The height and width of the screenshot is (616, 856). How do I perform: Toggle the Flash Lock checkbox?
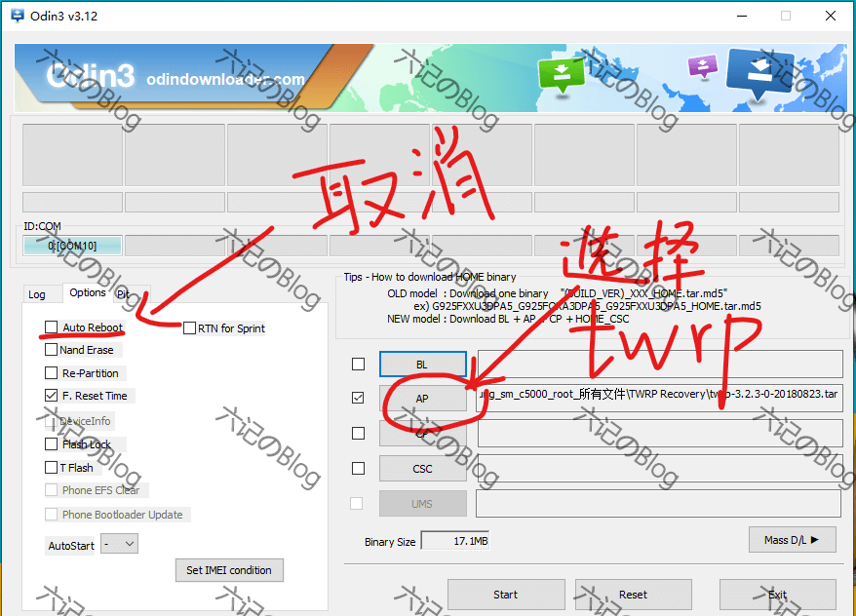point(52,444)
